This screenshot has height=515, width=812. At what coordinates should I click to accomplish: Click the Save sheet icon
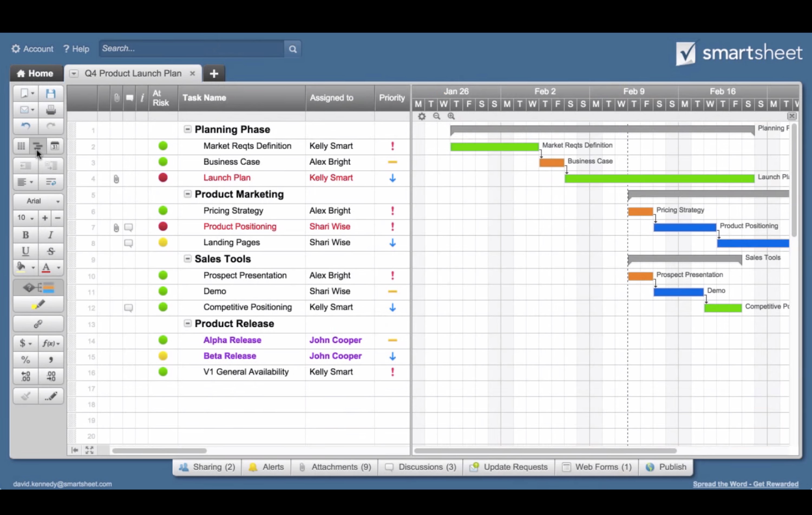51,93
